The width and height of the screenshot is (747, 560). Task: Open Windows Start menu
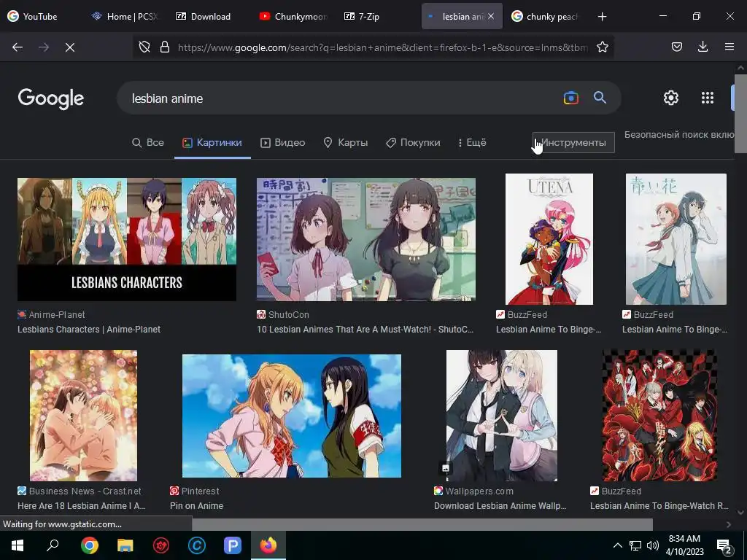point(18,545)
